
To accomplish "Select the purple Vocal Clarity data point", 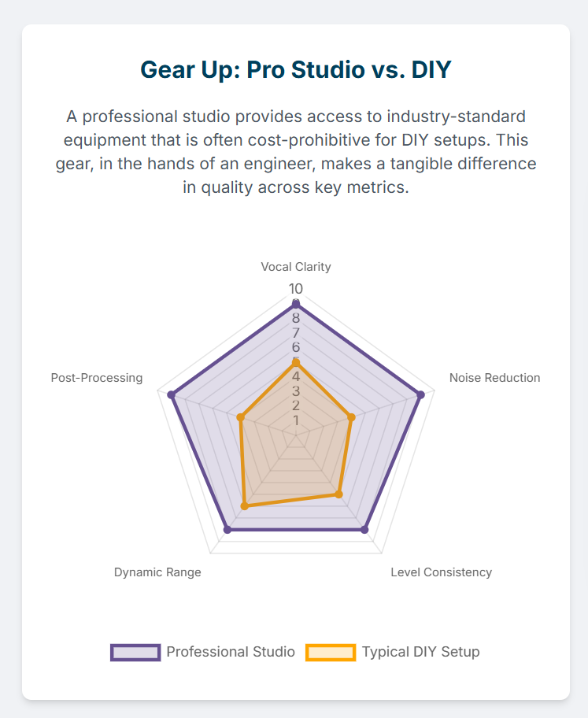I will [x=296, y=304].
